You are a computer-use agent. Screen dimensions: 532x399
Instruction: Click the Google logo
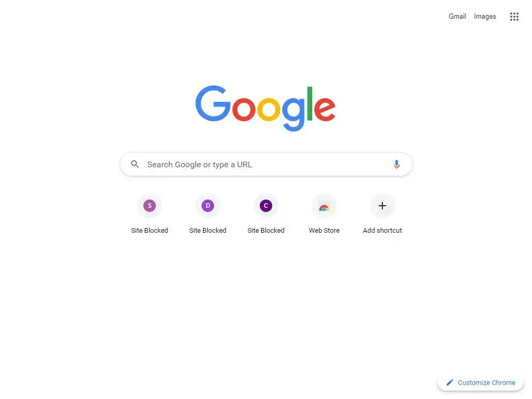(265, 108)
